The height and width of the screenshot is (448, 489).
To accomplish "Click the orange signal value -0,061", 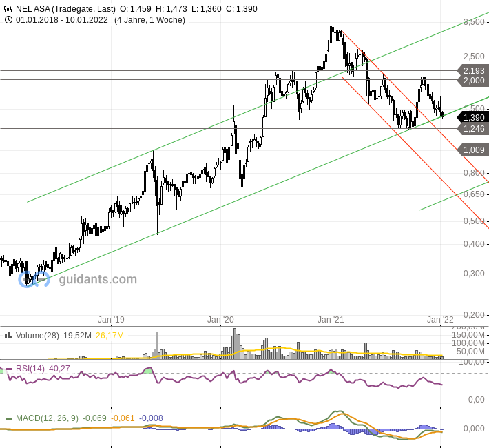I will click(123, 418).
